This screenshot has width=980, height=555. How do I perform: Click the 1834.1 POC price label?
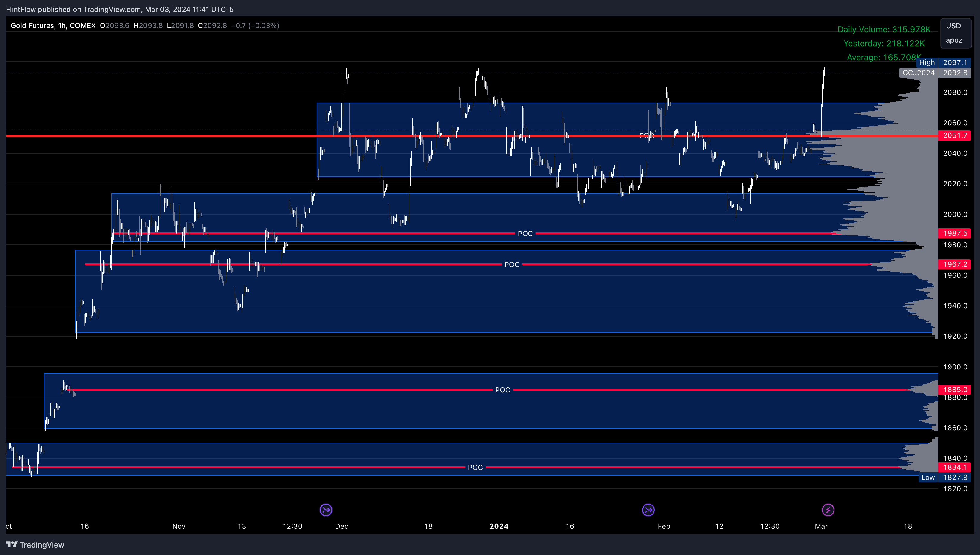954,467
